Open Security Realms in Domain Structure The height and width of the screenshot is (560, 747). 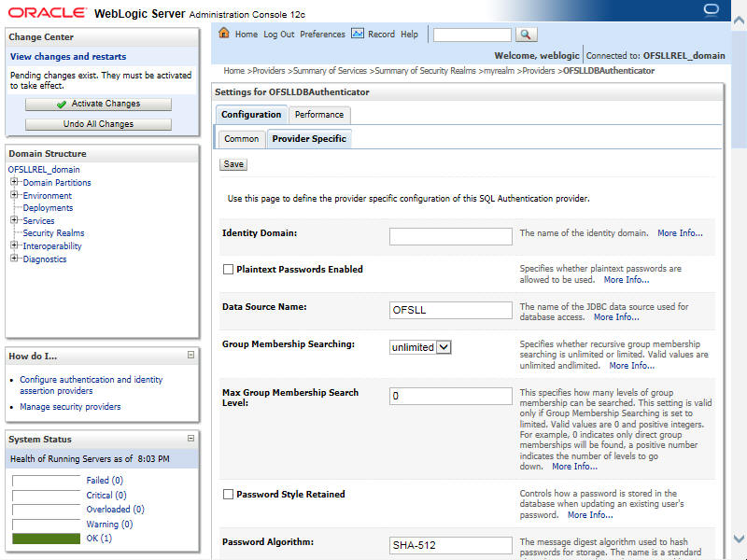click(53, 233)
